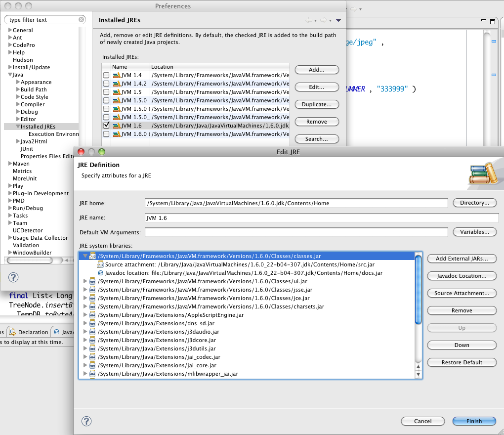This screenshot has height=435, width=504.
Task: Expand the jai_core.jar library entry
Action: click(85, 365)
